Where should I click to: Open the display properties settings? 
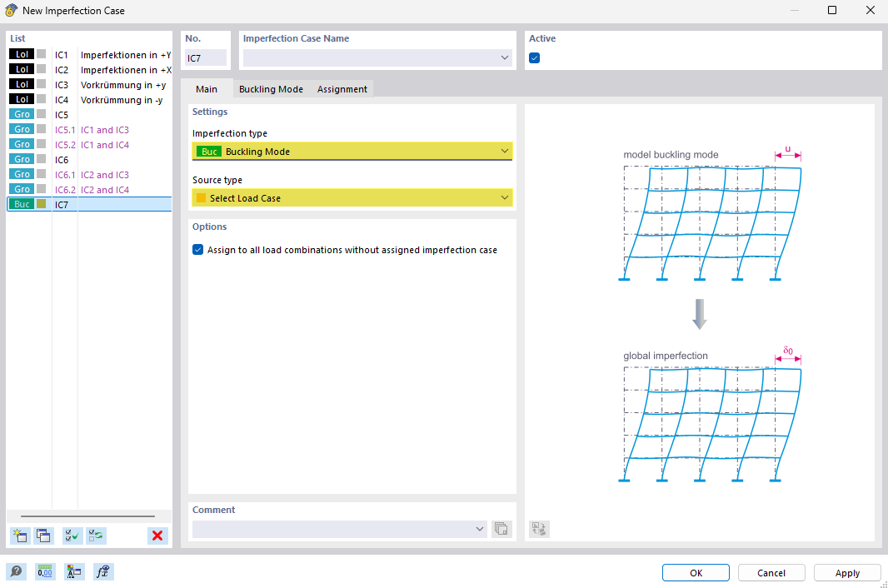(x=73, y=571)
